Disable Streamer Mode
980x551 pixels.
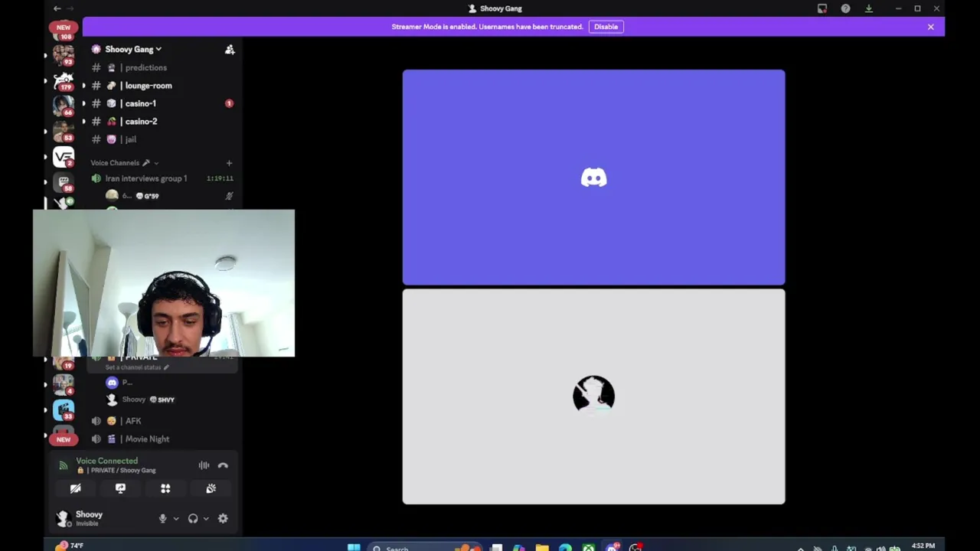pyautogui.click(x=606, y=27)
